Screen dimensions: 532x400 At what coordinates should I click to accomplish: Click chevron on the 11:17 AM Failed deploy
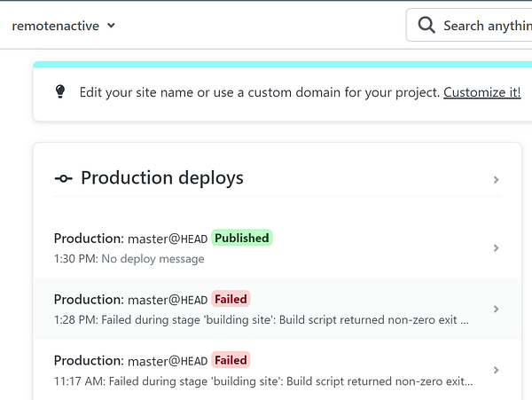[x=496, y=370]
